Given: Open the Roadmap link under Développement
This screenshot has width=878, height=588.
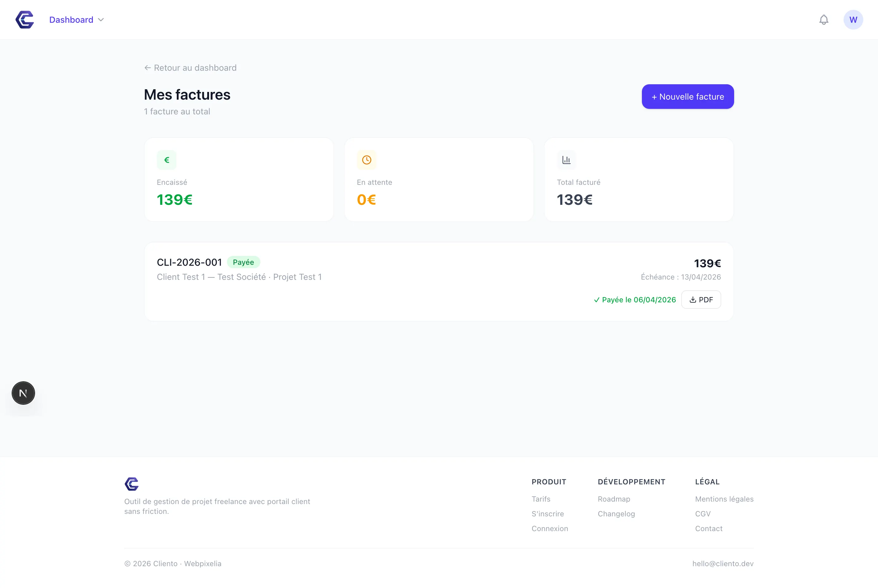Looking at the screenshot, I should point(614,499).
